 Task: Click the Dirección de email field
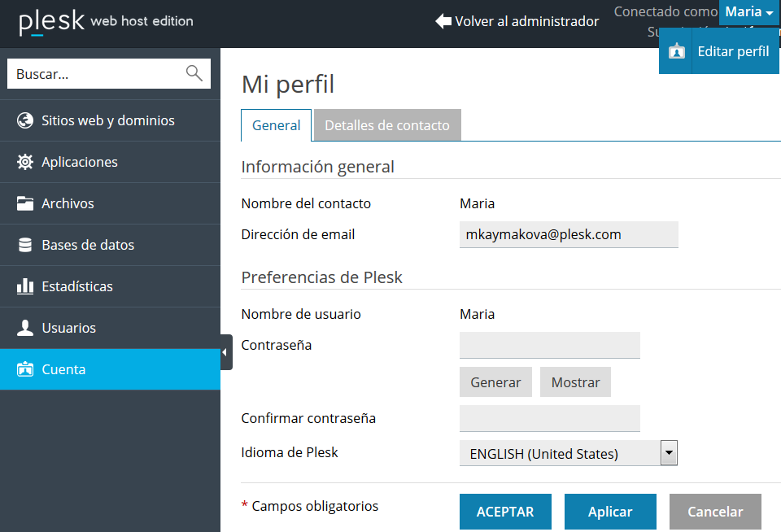click(569, 234)
